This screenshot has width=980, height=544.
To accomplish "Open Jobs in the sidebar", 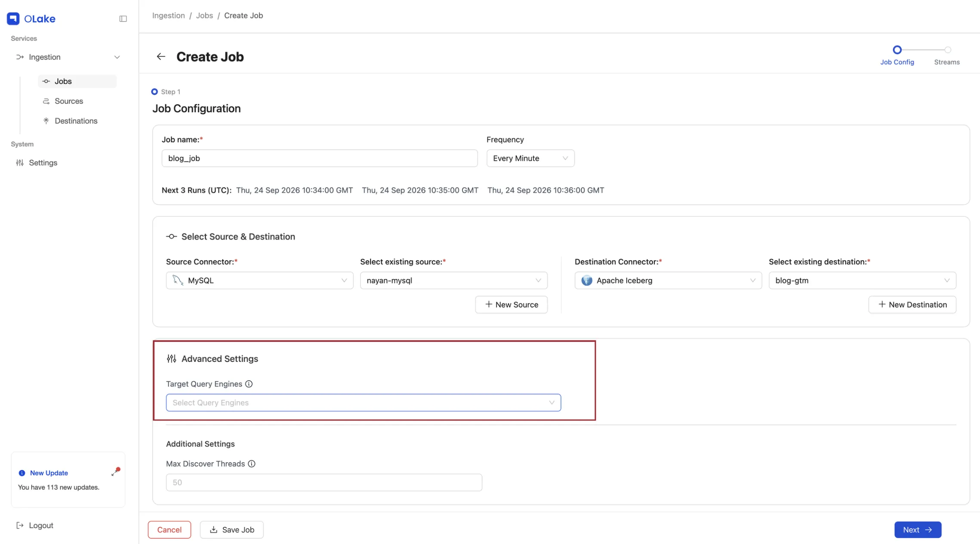I will pyautogui.click(x=77, y=81).
